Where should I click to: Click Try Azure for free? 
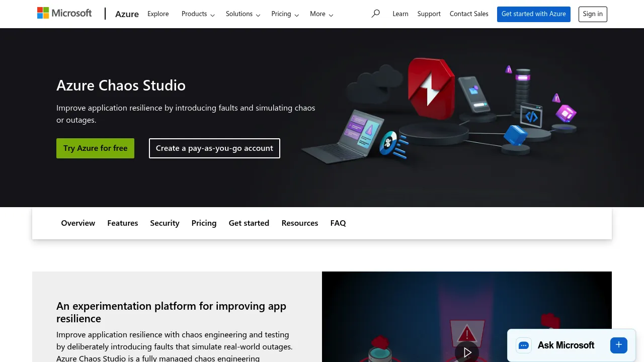[x=95, y=148]
